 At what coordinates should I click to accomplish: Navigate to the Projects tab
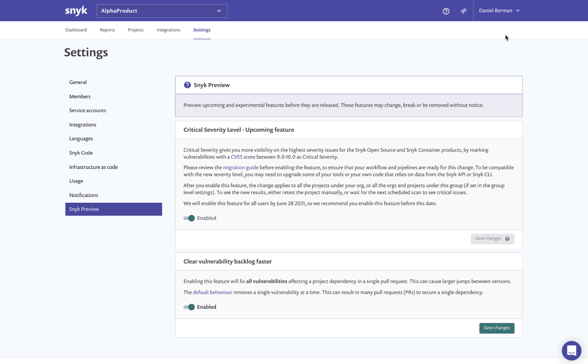(136, 30)
